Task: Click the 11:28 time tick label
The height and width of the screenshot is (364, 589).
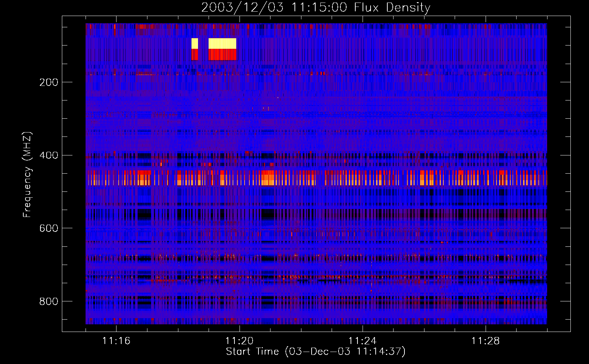Action: (x=485, y=341)
